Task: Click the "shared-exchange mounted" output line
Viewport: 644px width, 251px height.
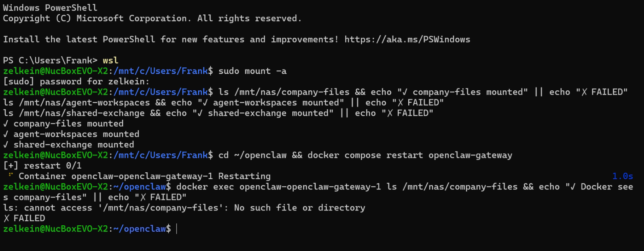Action: 69,145
